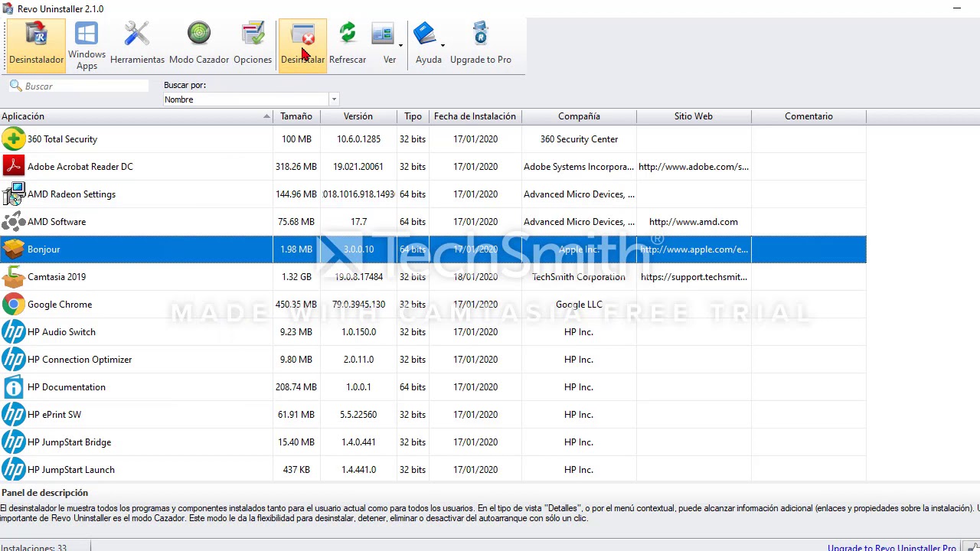This screenshot has height=551, width=980.
Task: Open Herramientas tools
Action: coord(137,45)
